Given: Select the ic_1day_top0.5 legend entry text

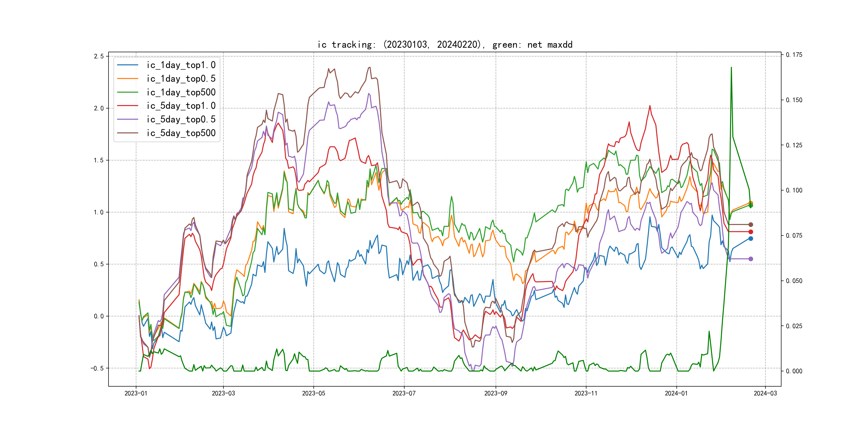Looking at the screenshot, I should 181,78.
